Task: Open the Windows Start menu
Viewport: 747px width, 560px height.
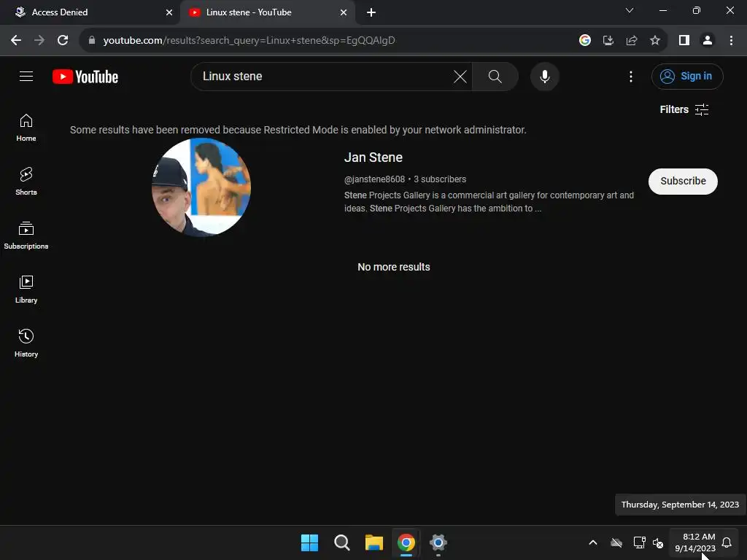Action: [309, 542]
